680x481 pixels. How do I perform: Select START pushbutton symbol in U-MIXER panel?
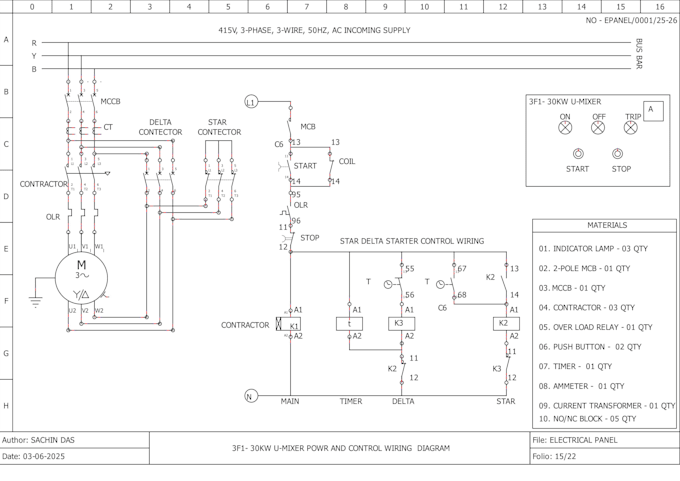pos(578,154)
